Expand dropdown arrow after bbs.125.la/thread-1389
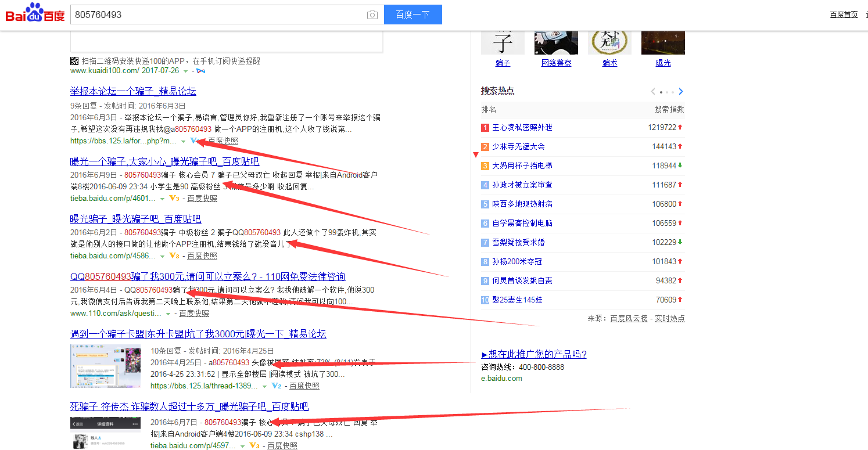Screen dimensions: 868x450 point(264,386)
